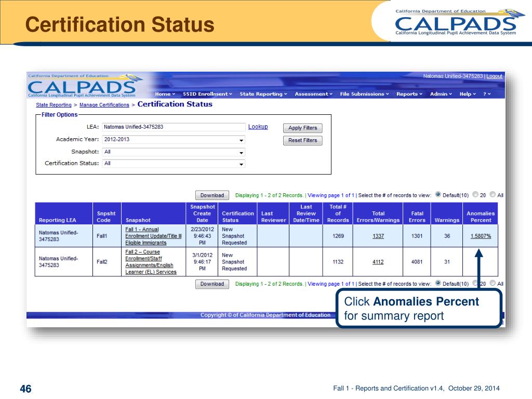The image size is (532, 399).
Task: Select the 20 records radio above the table
Action: 475,195
